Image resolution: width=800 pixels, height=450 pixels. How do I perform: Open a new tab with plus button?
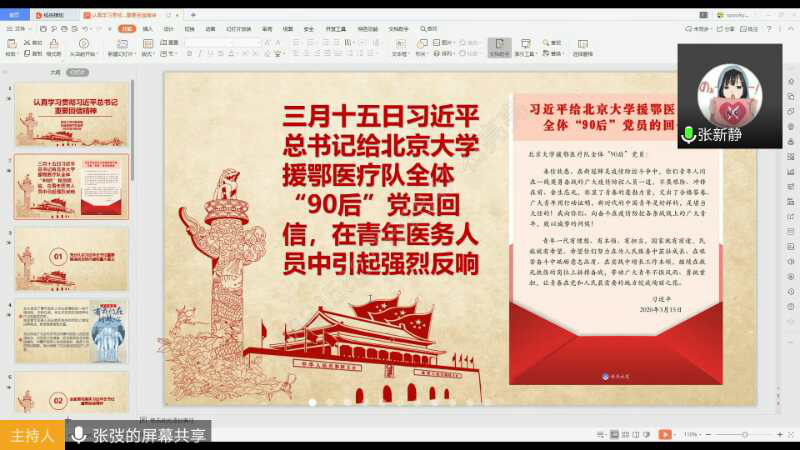[193, 15]
